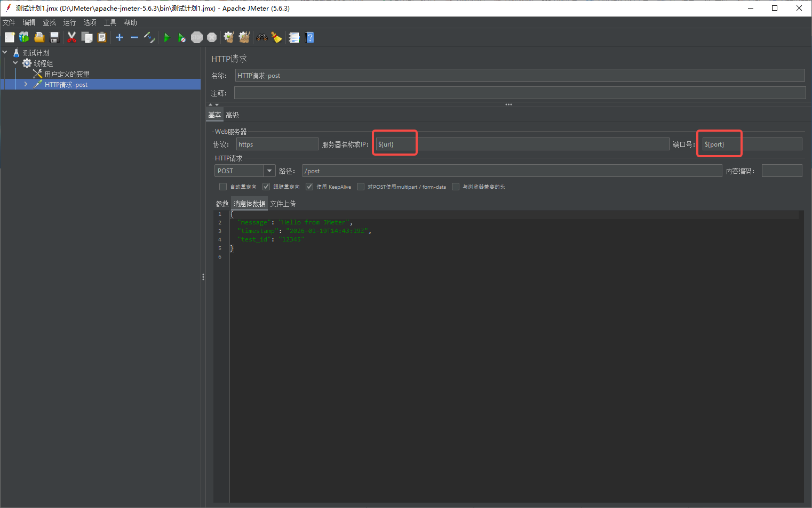Viewport: 812px width, 508px height.
Task: Click the 路径 field containing /post
Action: click(512, 171)
